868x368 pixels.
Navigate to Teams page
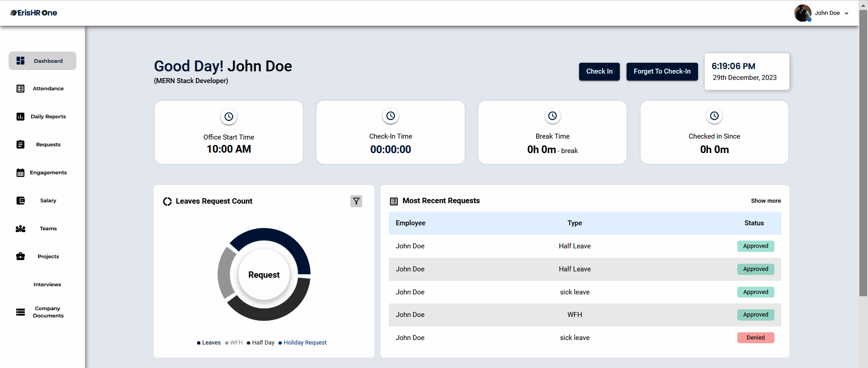(42, 228)
